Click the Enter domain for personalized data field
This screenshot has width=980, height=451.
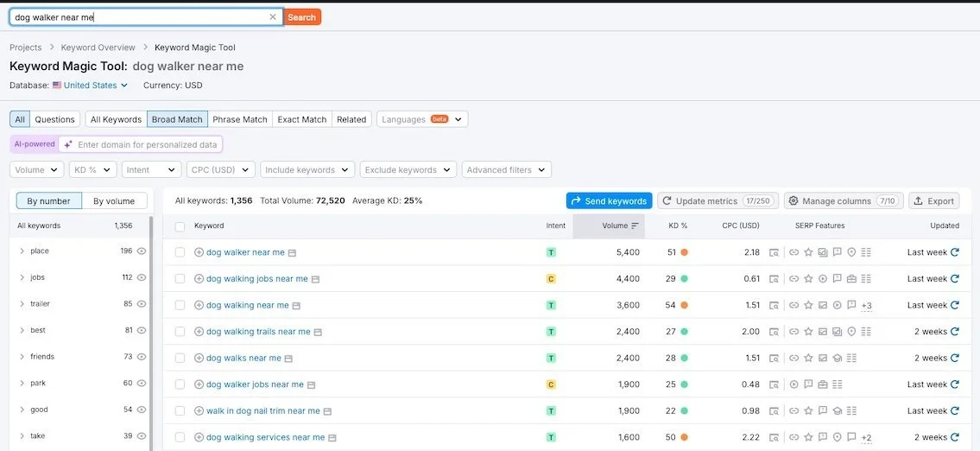pyautogui.click(x=141, y=144)
